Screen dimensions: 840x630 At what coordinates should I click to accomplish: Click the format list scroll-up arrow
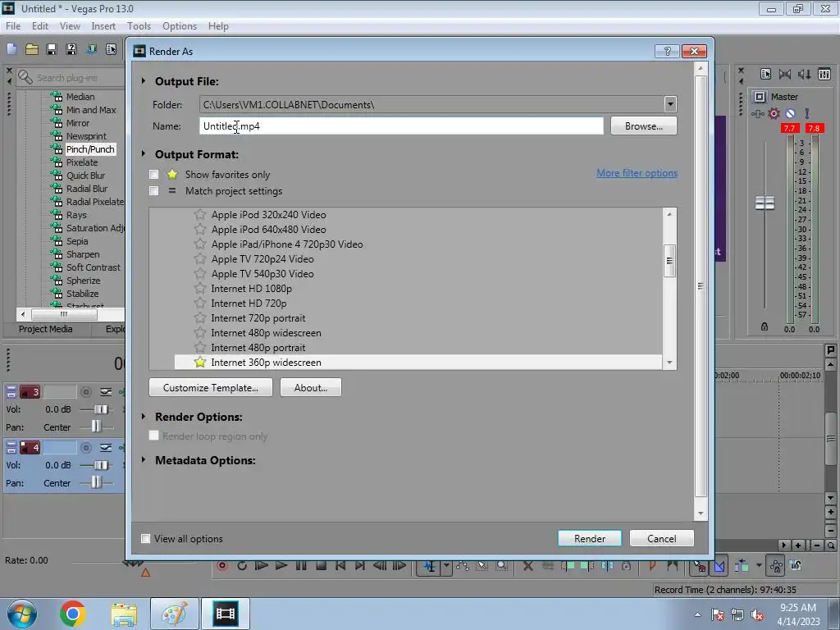tap(669, 214)
